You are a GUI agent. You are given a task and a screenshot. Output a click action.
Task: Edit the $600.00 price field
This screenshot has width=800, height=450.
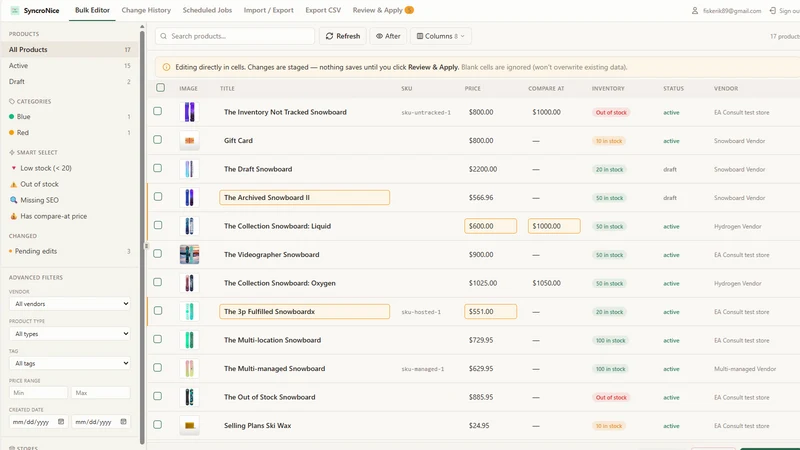point(490,226)
